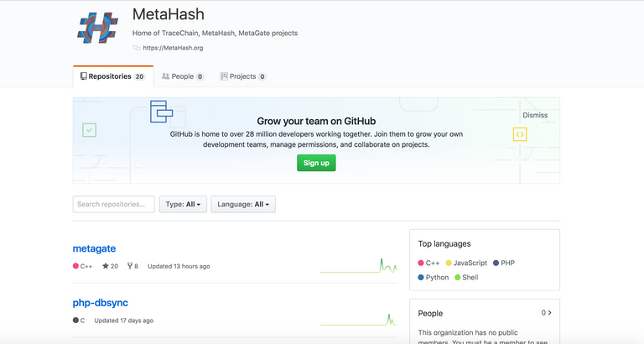
Task: Filter by JavaScript in Top languages
Action: coord(466,263)
